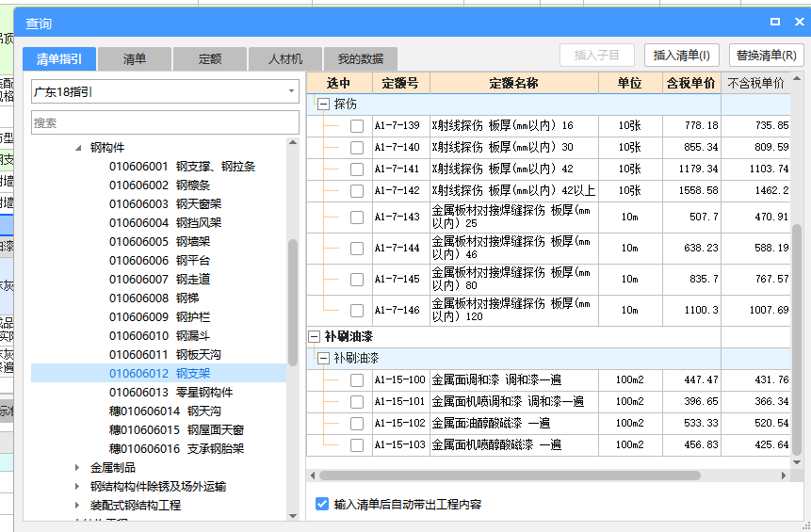The height and width of the screenshot is (532, 811).
Task: Click the 含税单价 column header
Action: click(x=691, y=83)
